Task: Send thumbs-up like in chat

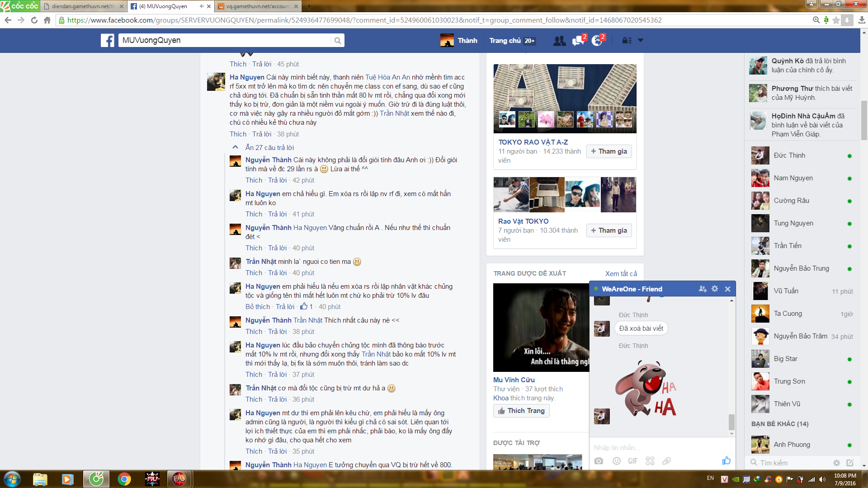Action: (x=726, y=460)
